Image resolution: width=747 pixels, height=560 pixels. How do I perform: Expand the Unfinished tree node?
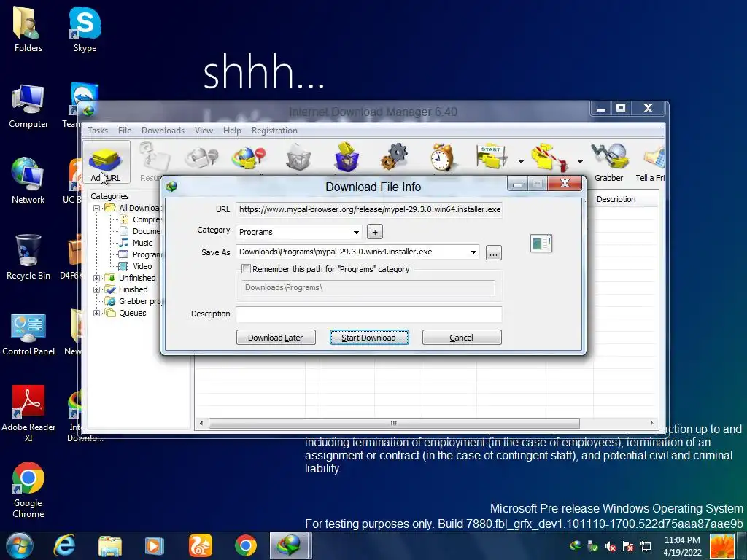(x=97, y=278)
